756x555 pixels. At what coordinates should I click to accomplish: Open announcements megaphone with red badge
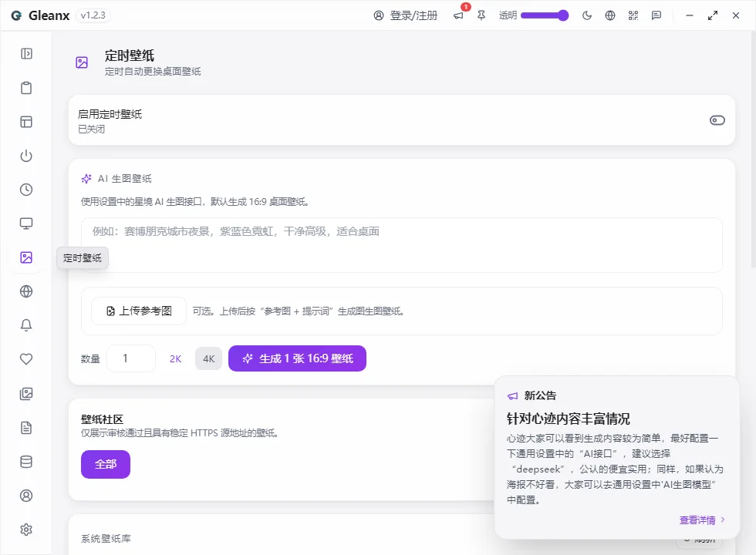(458, 15)
